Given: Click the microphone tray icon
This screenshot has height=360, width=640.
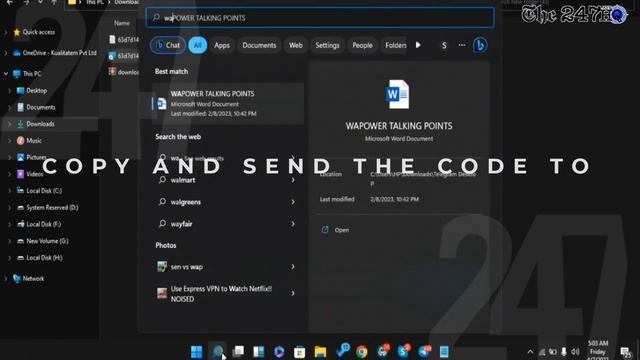Looking at the screenshot, I should [564, 352].
